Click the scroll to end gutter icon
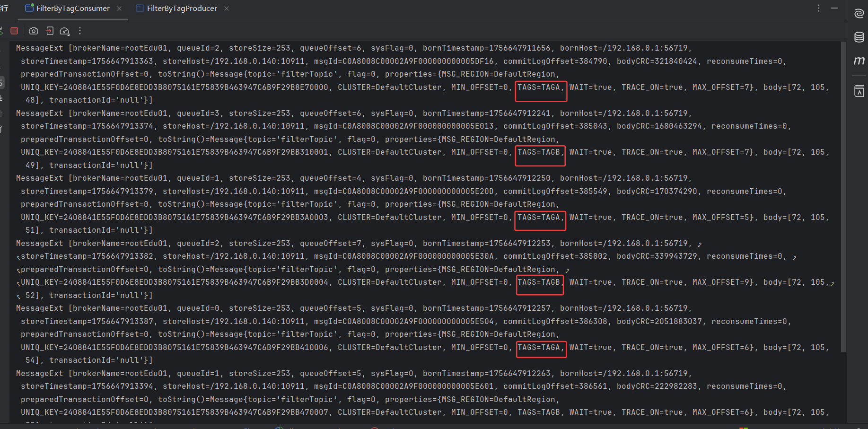868x429 pixels. pos(2,98)
